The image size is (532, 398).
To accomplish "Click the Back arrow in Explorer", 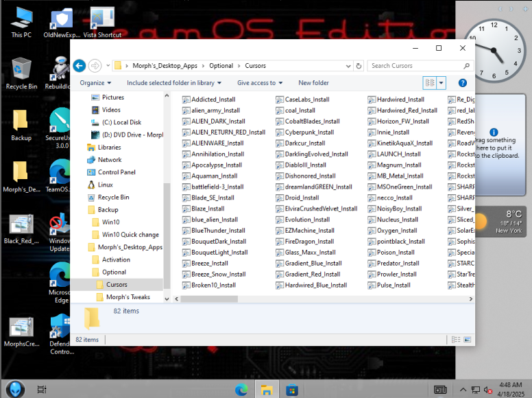I will coord(80,66).
